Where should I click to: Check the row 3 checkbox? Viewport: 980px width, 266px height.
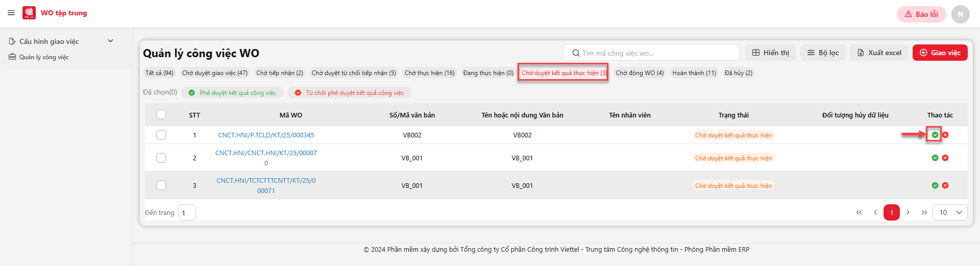click(161, 185)
